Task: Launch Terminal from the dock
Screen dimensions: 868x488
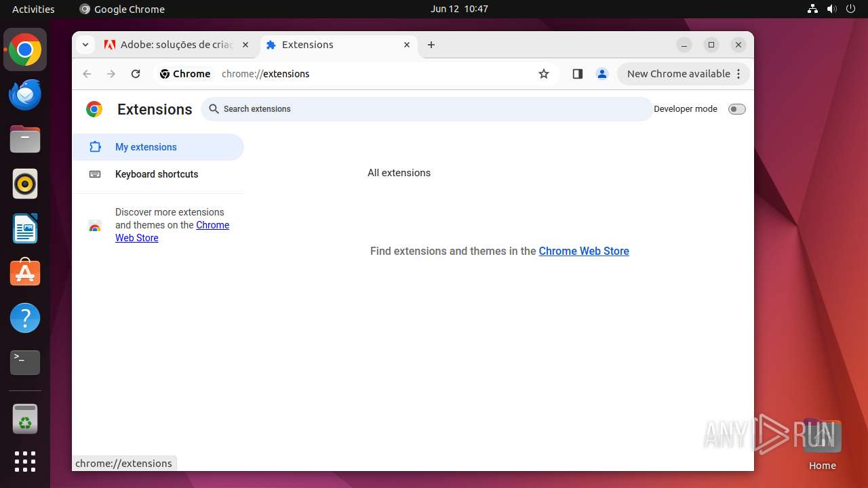Action: pyautogui.click(x=25, y=363)
